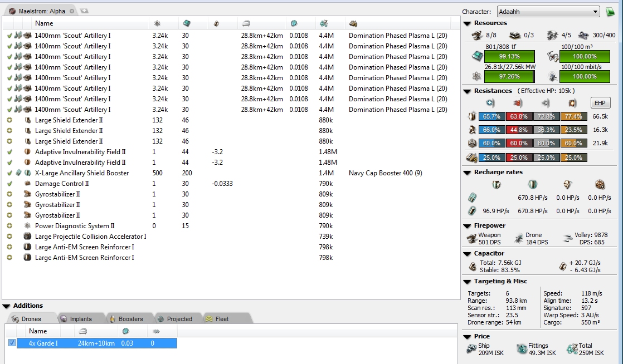The width and height of the screenshot is (623, 364).
Task: Click the green fit export icon beside Character
Action: pyautogui.click(x=610, y=12)
